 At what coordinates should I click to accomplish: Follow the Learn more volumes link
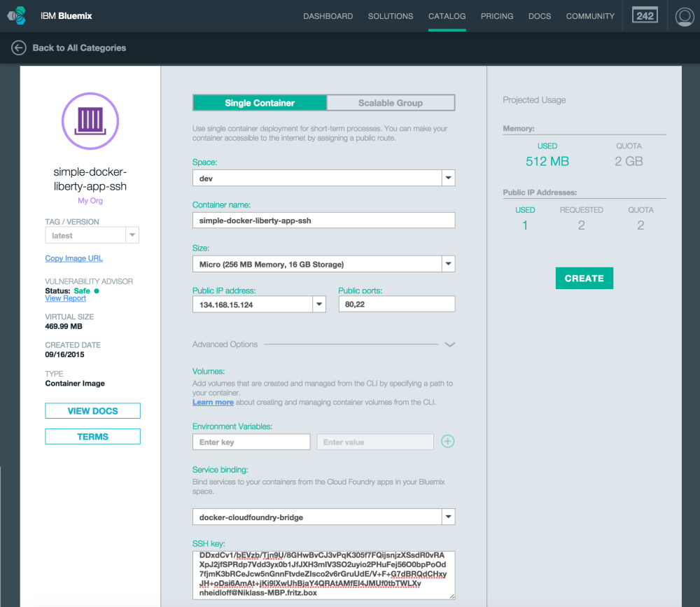[213, 402]
